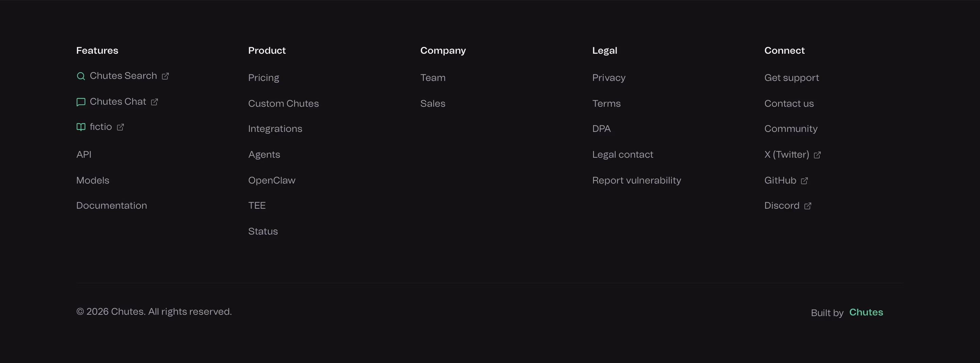Click the chat bubble icon beside Chutes Chat

pos(81,102)
